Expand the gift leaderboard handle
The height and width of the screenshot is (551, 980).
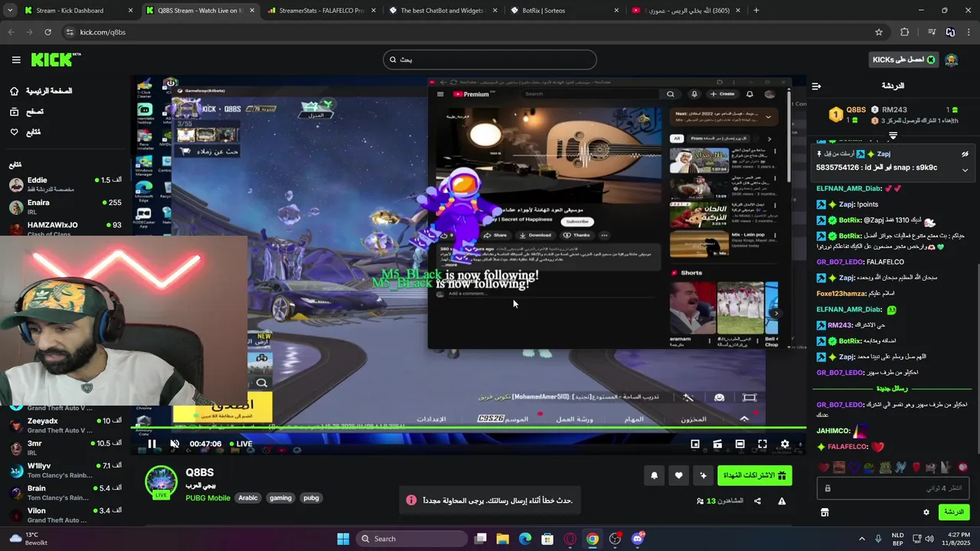click(x=893, y=135)
